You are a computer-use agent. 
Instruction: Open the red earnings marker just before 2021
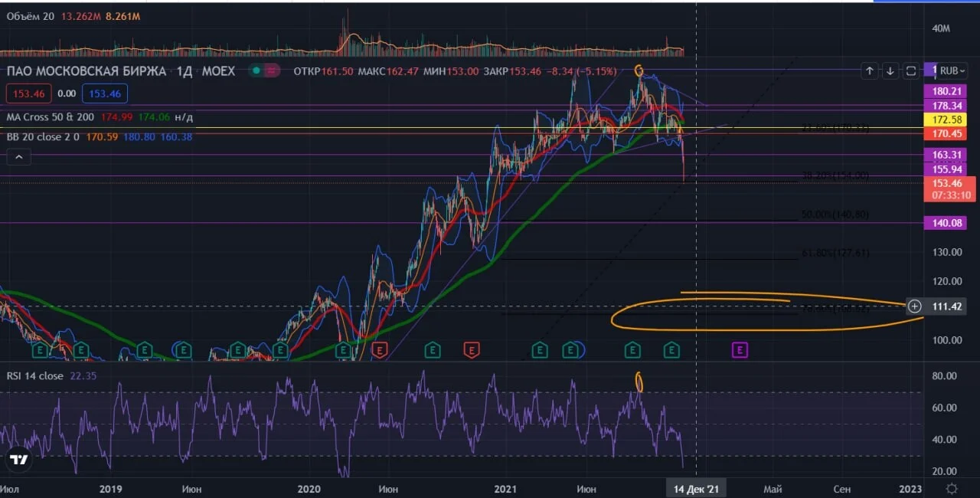(472, 350)
